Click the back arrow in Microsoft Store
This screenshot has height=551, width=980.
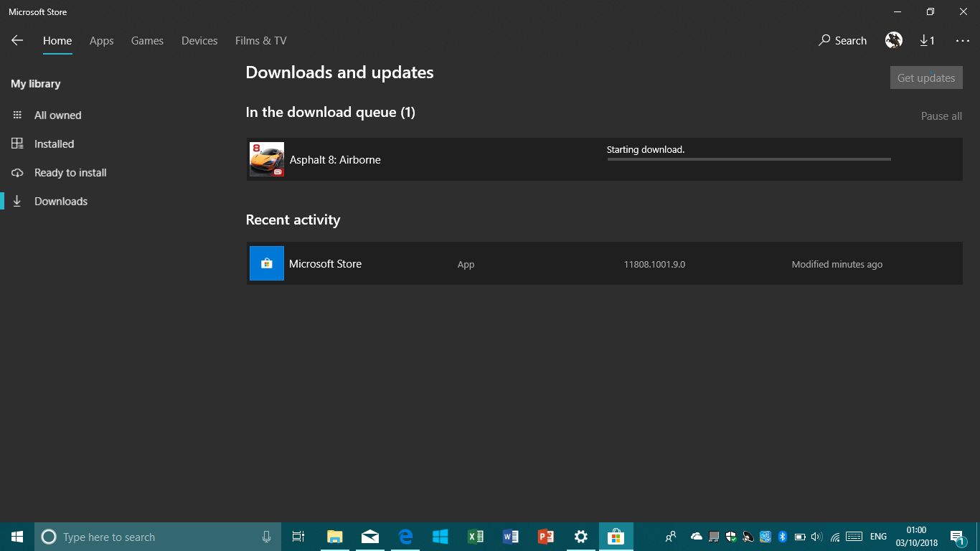point(17,41)
